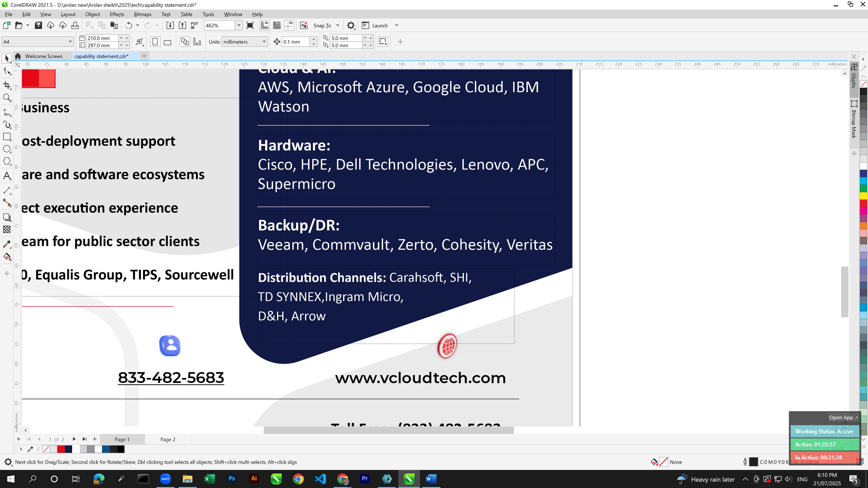Expand document palette flyout arrow

21,449
